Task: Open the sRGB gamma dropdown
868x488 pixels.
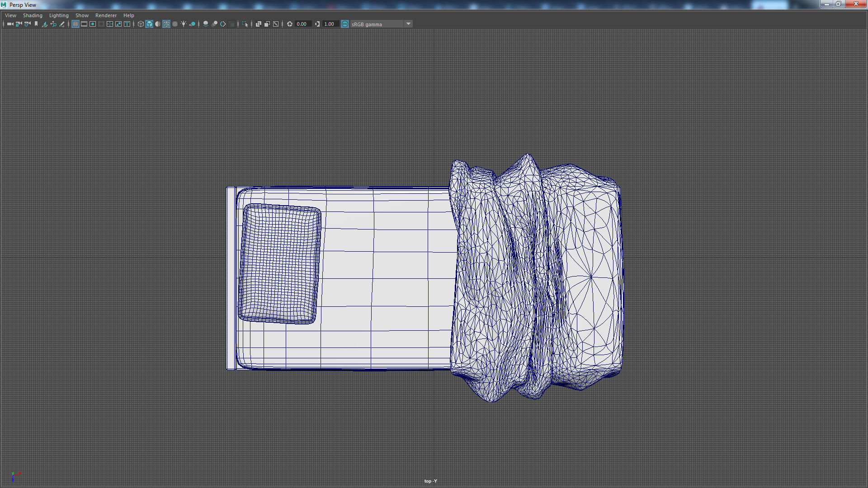Action: tap(408, 24)
